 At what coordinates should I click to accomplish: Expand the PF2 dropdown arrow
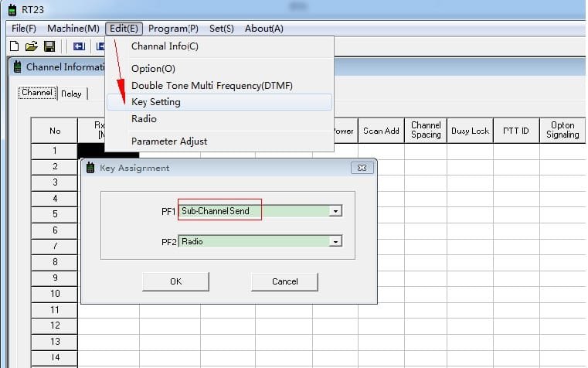point(335,241)
